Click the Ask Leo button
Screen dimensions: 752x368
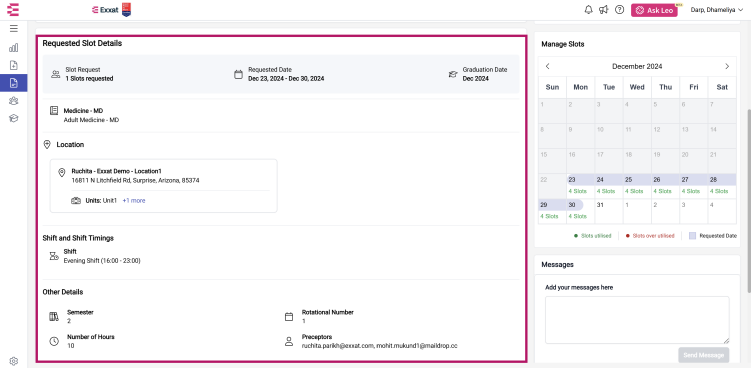654,11
